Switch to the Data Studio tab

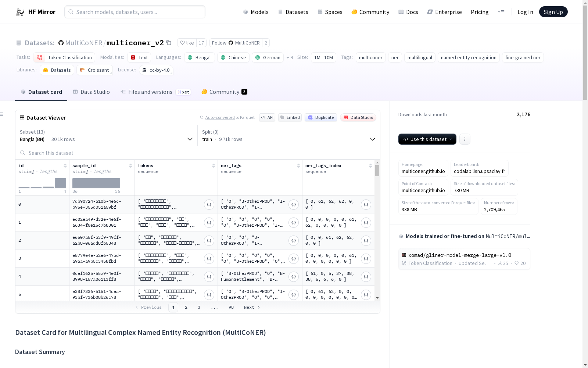coord(92,92)
